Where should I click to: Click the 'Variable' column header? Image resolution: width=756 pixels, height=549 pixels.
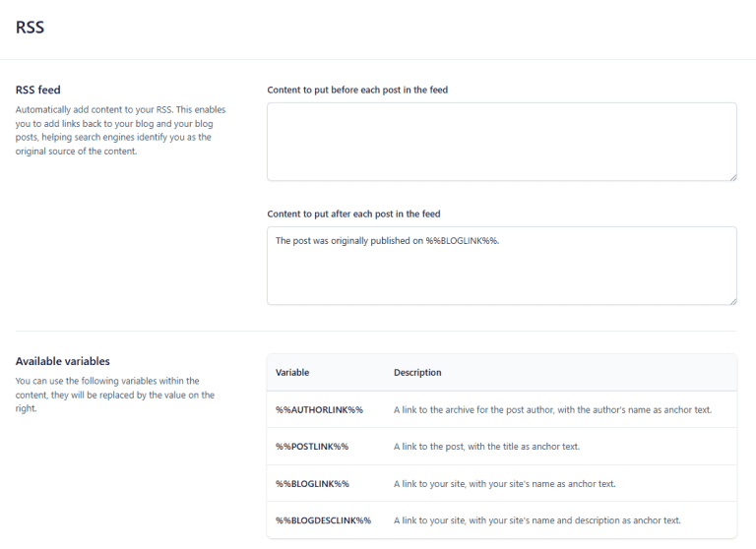tap(292, 373)
